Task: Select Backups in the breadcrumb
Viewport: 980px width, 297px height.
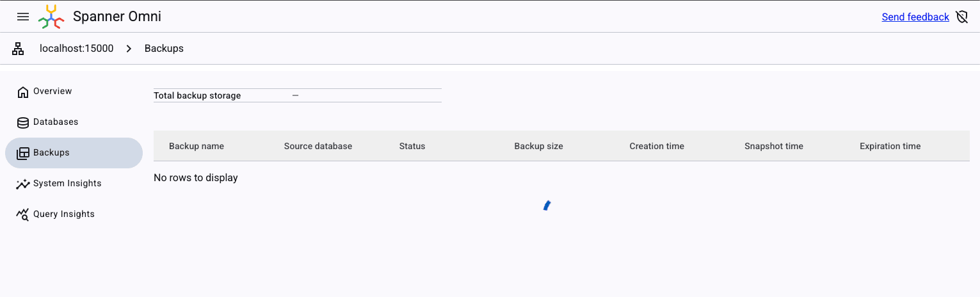Action: tap(164, 49)
